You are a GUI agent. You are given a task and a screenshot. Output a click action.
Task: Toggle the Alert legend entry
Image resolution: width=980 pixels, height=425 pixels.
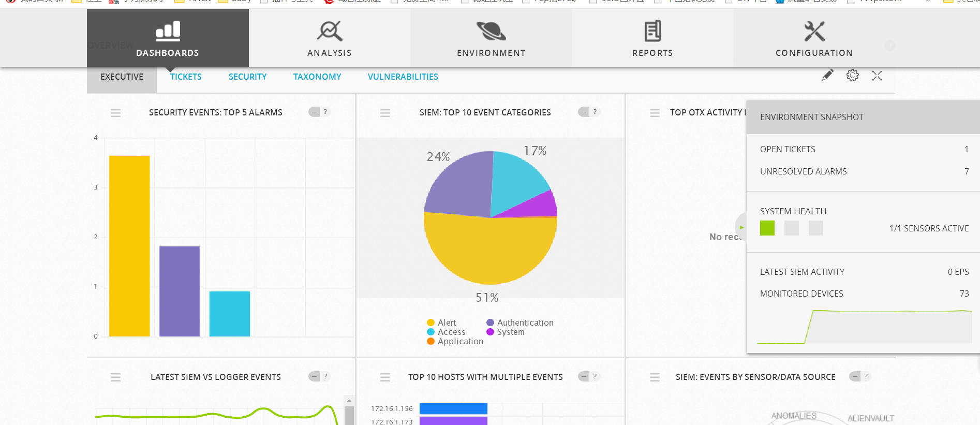[441, 323]
